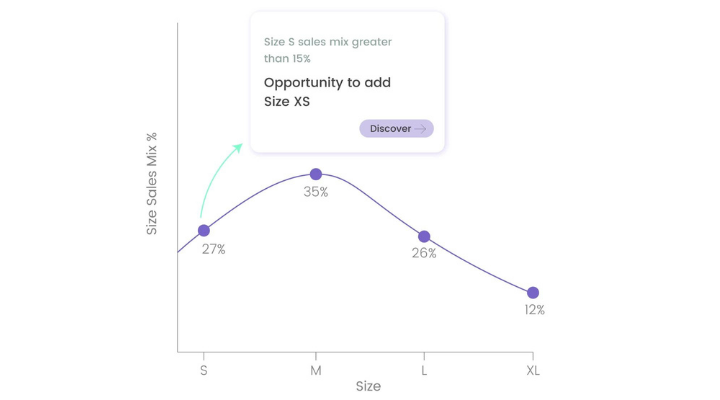
Task: Select the Size M data point
Action: (316, 174)
